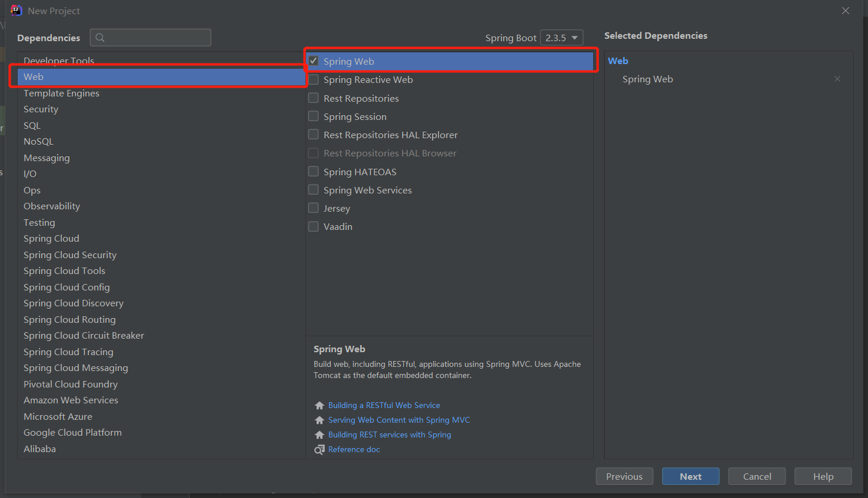This screenshot has width=868, height=498.
Task: Focus the Dependencies search field
Action: [151, 38]
